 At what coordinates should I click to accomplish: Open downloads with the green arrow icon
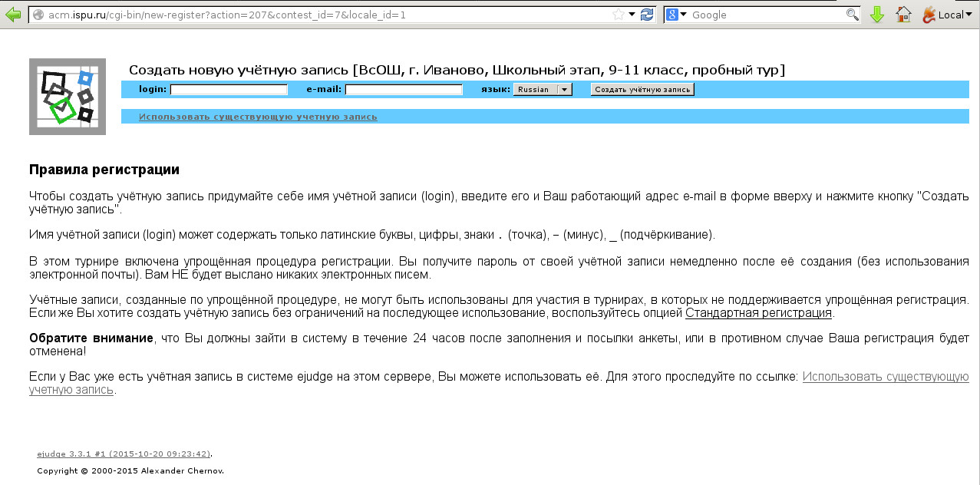click(x=877, y=15)
